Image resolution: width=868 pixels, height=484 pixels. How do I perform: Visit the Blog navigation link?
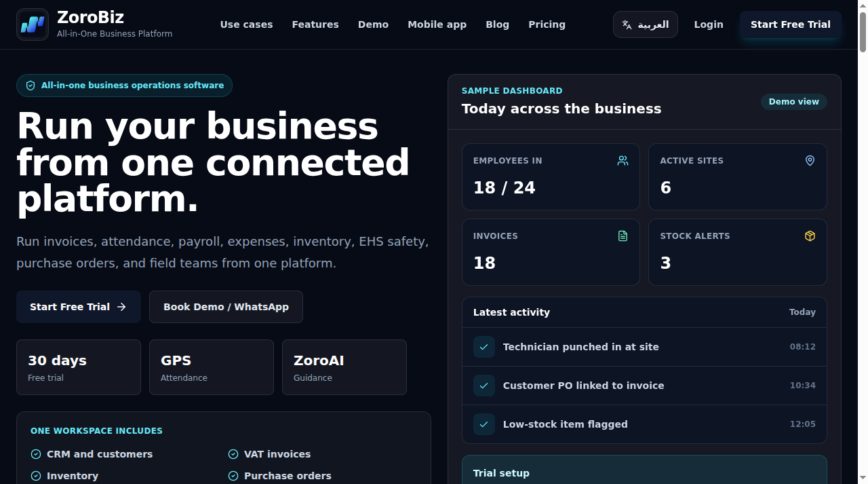click(497, 24)
